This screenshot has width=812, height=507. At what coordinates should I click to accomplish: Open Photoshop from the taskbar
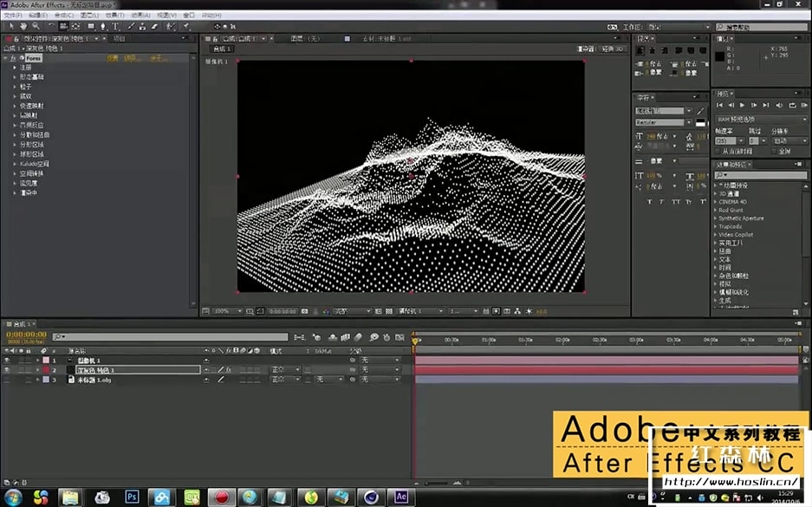[132, 496]
